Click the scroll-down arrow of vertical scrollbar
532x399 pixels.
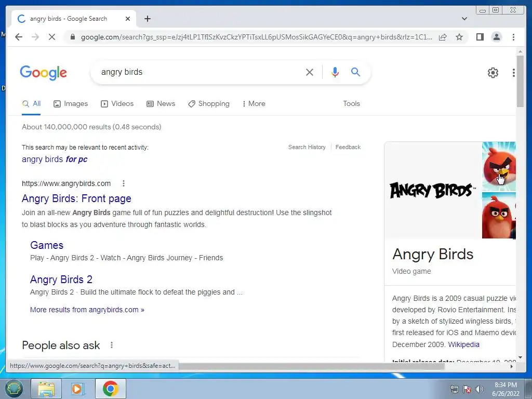pyautogui.click(x=520, y=357)
